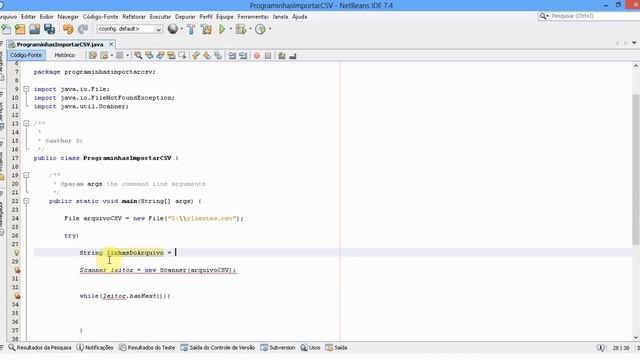
Task: Open Resultados da Pesquisa panel
Action: [40, 348]
